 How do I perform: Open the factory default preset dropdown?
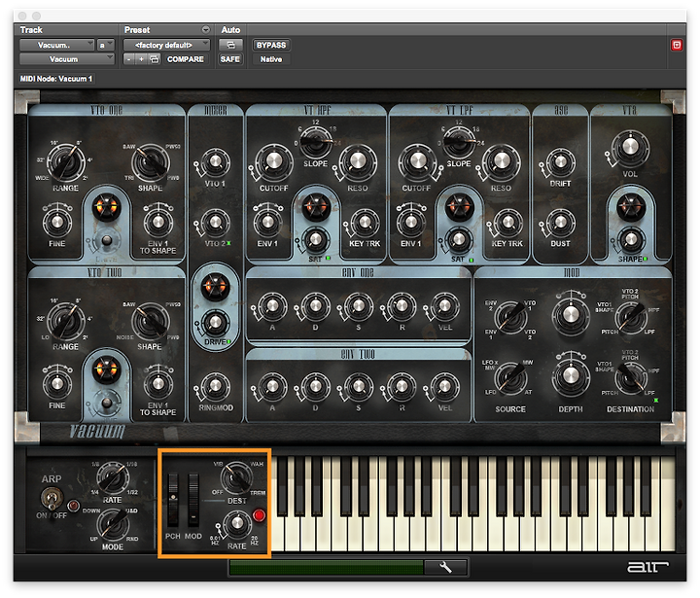(x=166, y=45)
